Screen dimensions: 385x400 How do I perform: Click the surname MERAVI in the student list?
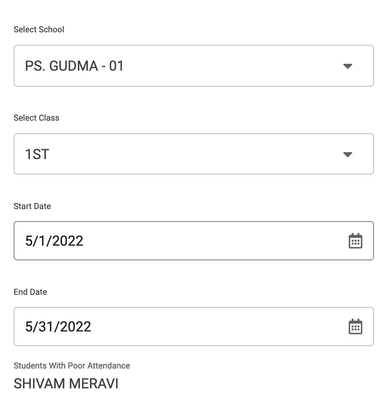(x=94, y=384)
